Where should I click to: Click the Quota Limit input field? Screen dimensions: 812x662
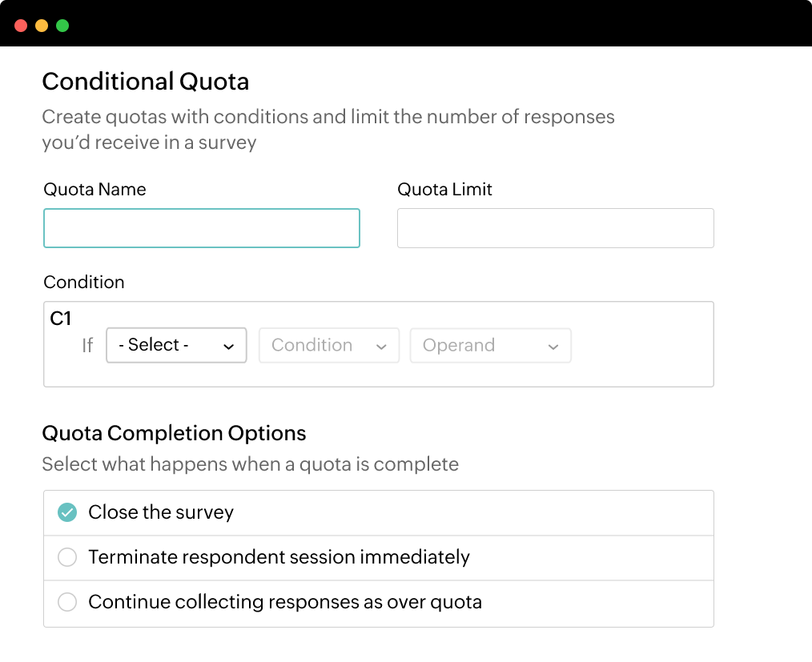point(555,228)
